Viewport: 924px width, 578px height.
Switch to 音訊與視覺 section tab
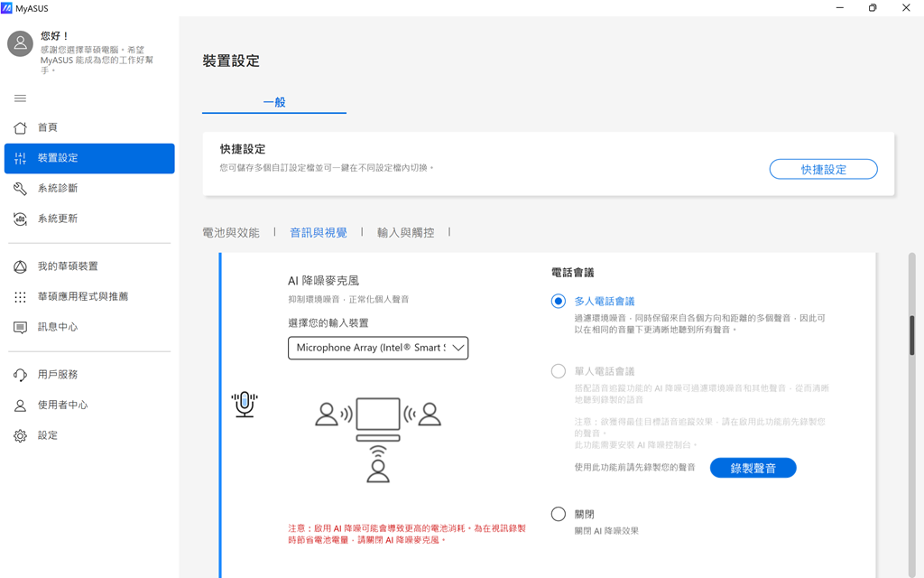click(319, 233)
